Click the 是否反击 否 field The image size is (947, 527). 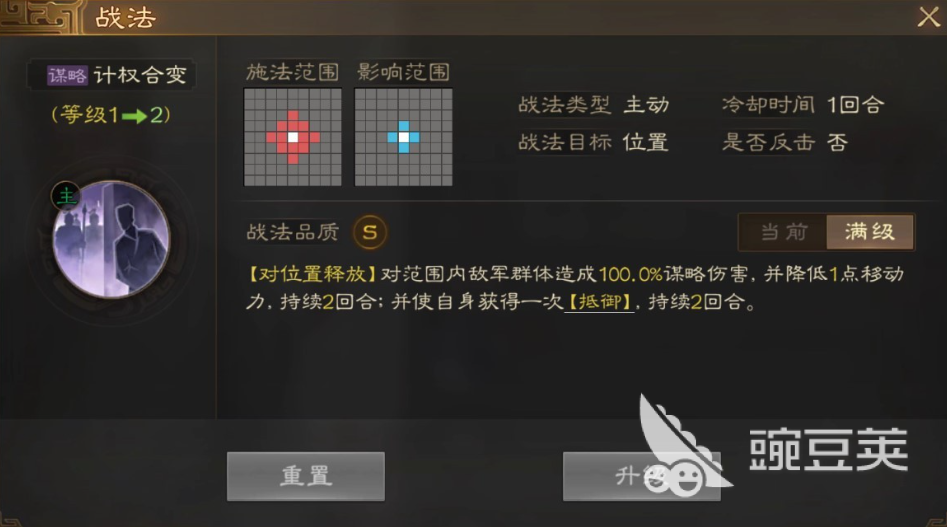(785, 142)
